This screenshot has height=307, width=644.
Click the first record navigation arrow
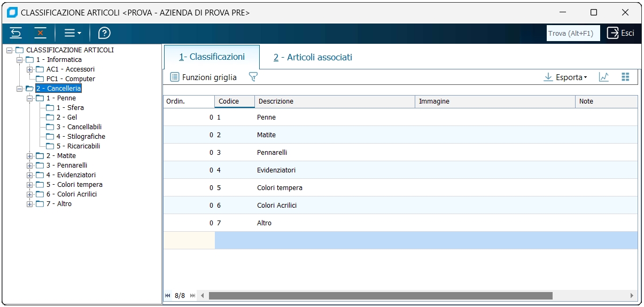pyautogui.click(x=168, y=295)
